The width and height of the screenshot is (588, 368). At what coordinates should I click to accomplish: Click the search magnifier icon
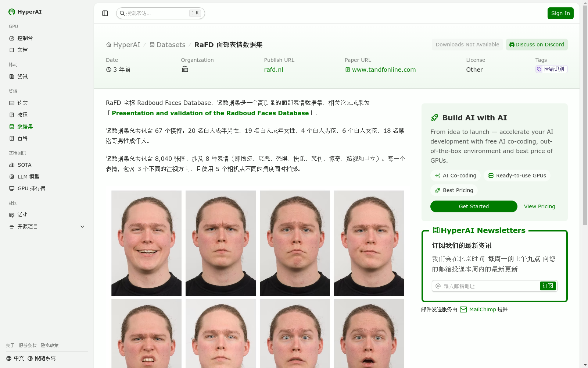[122, 13]
